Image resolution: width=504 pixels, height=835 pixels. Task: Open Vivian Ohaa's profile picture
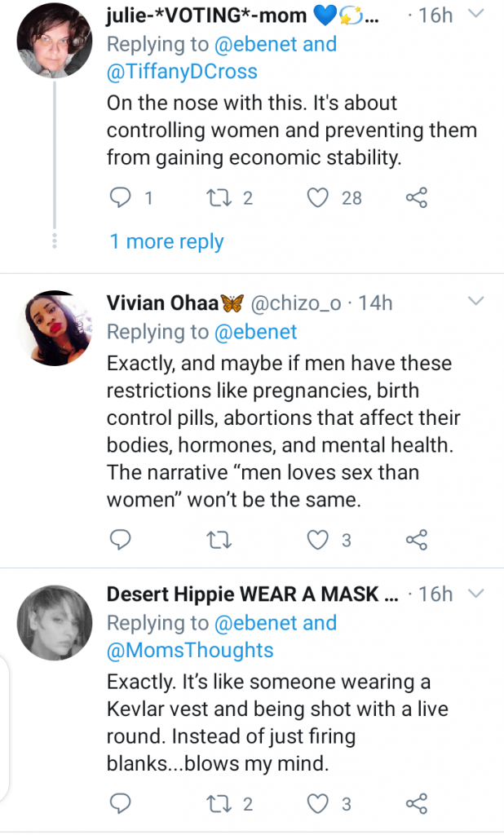tap(53, 327)
